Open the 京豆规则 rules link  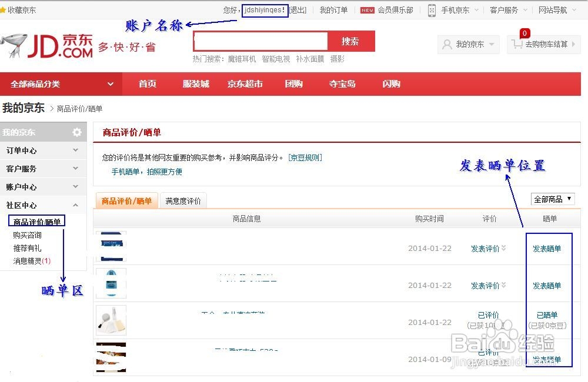(x=306, y=156)
